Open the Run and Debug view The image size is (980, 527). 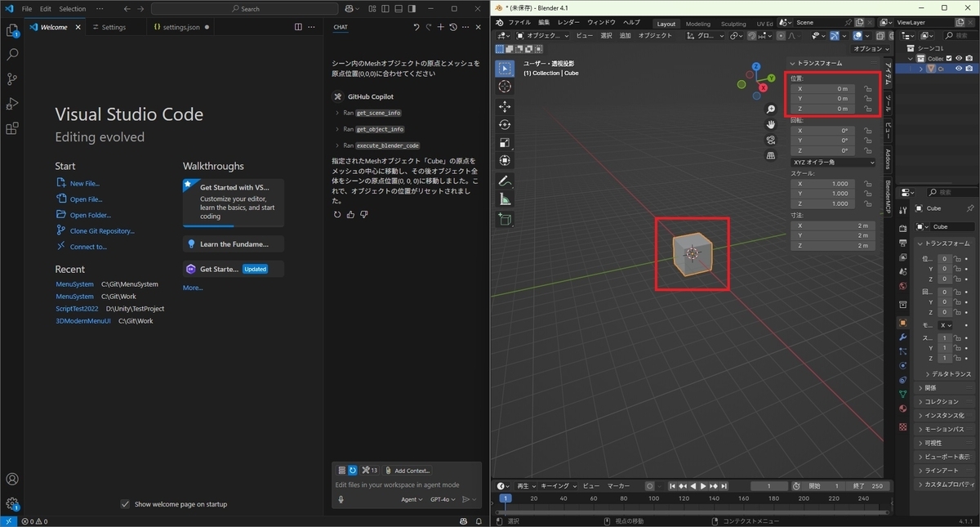(12, 104)
